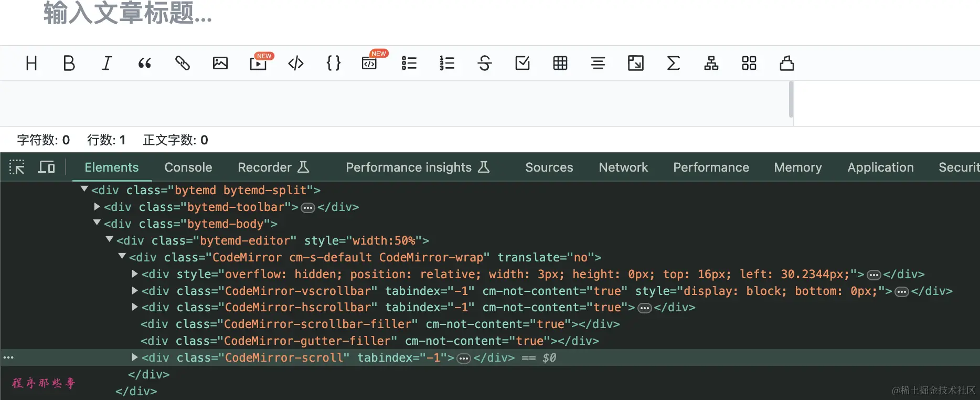Viewport: 980px width, 400px height.
Task: Apply heading format with H icon
Action: click(x=31, y=64)
